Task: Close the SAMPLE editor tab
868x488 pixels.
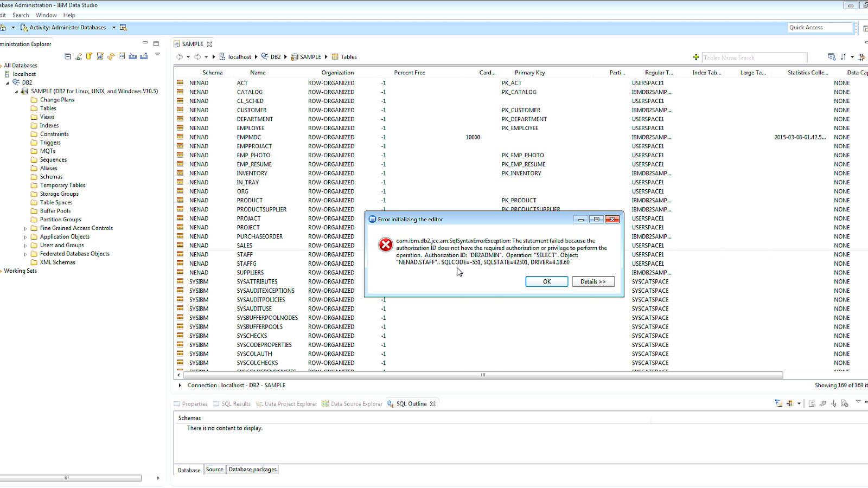Action: tap(209, 44)
